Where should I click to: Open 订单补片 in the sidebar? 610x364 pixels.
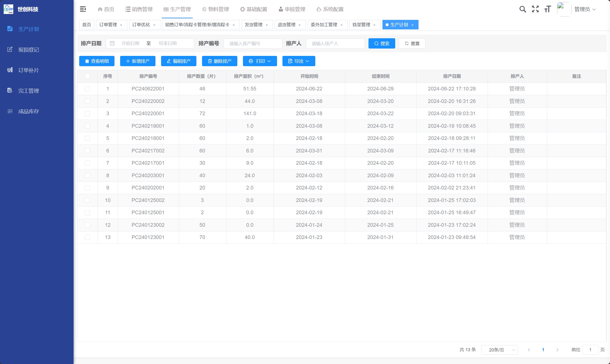[37, 70]
